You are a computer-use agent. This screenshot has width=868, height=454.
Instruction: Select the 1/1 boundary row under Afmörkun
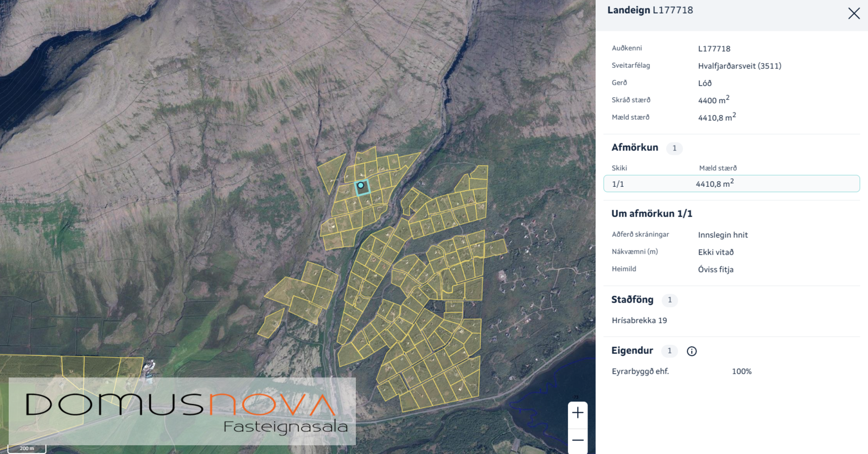(731, 184)
